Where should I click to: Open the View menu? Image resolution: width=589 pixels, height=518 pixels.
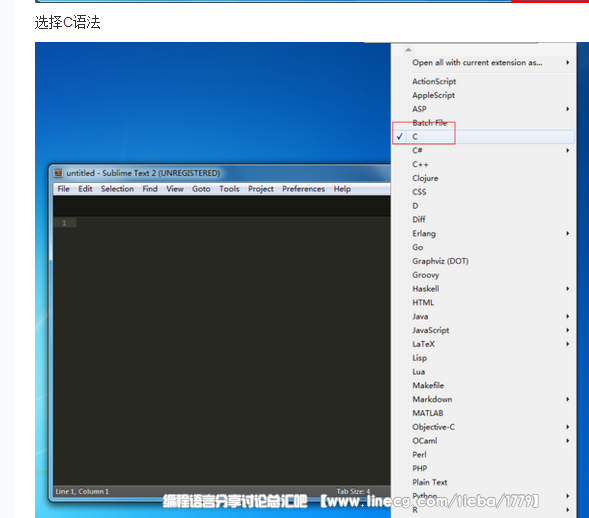(175, 189)
